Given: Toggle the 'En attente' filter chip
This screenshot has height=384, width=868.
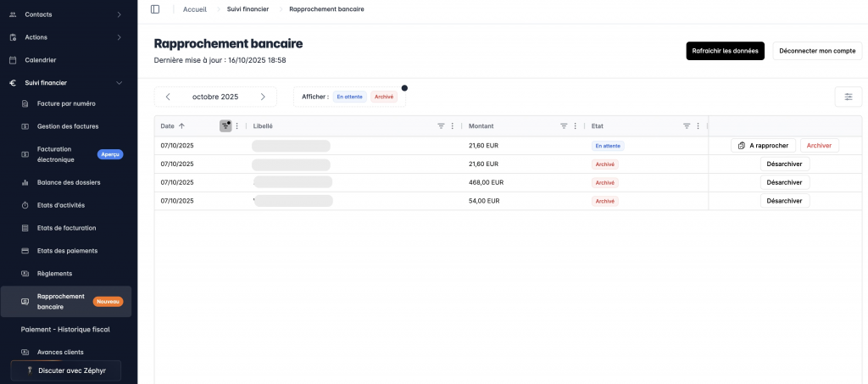Looking at the screenshot, I should point(349,97).
